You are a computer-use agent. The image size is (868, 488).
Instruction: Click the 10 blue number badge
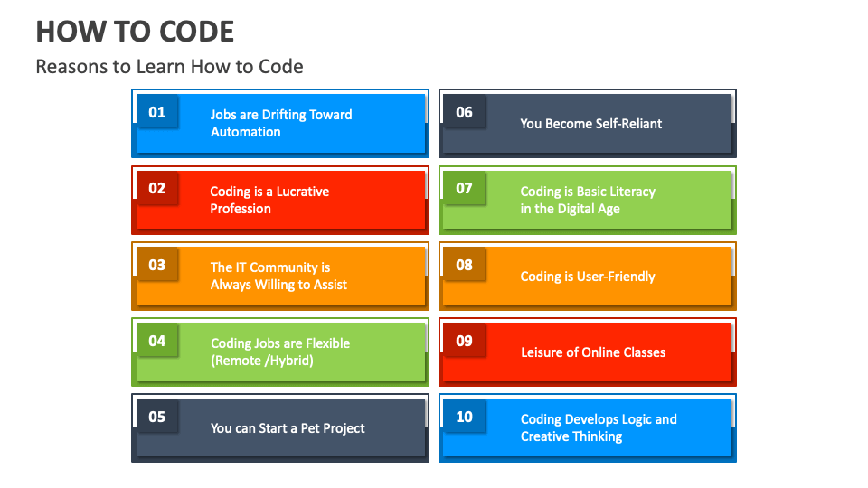pyautogui.click(x=464, y=416)
